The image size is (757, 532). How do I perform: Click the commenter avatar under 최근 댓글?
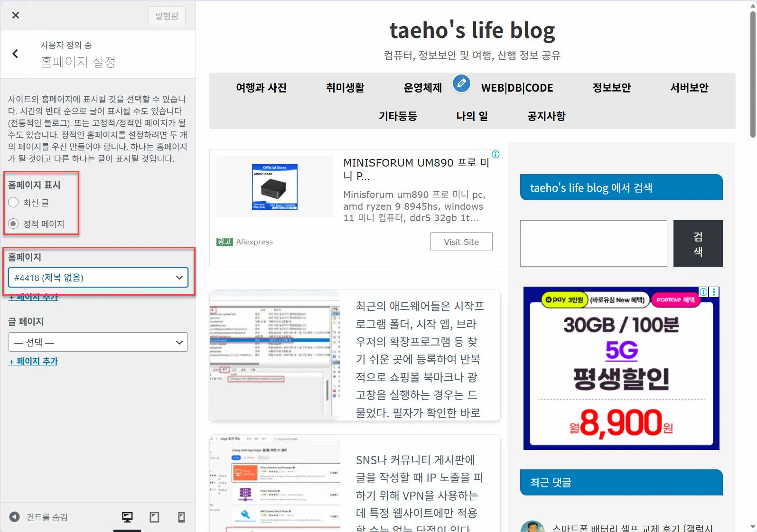(532, 526)
